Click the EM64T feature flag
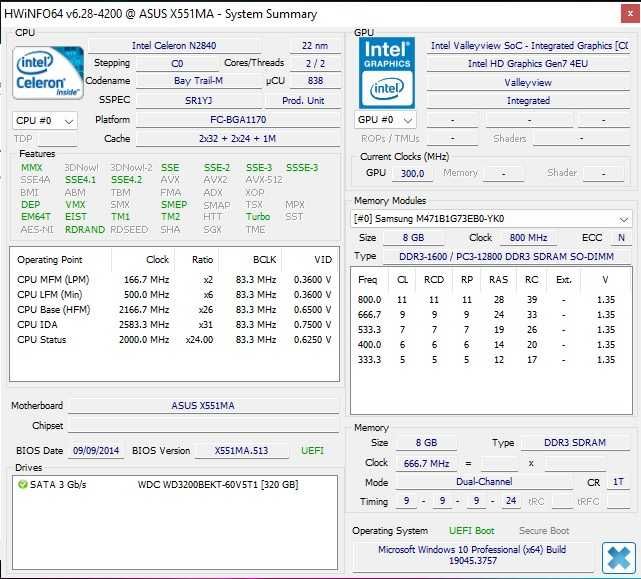 (36, 217)
